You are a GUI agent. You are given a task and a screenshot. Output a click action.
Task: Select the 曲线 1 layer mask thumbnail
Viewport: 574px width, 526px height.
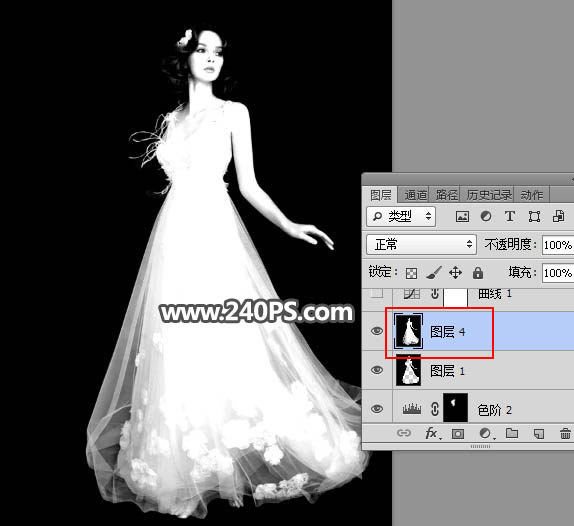pos(455,297)
